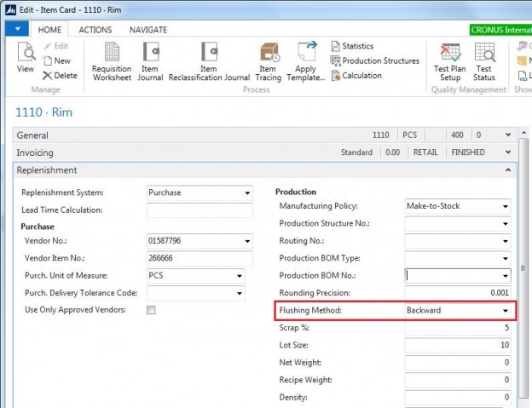Click the Lot Size field
The height and width of the screenshot is (408, 532).
pyautogui.click(x=458, y=345)
